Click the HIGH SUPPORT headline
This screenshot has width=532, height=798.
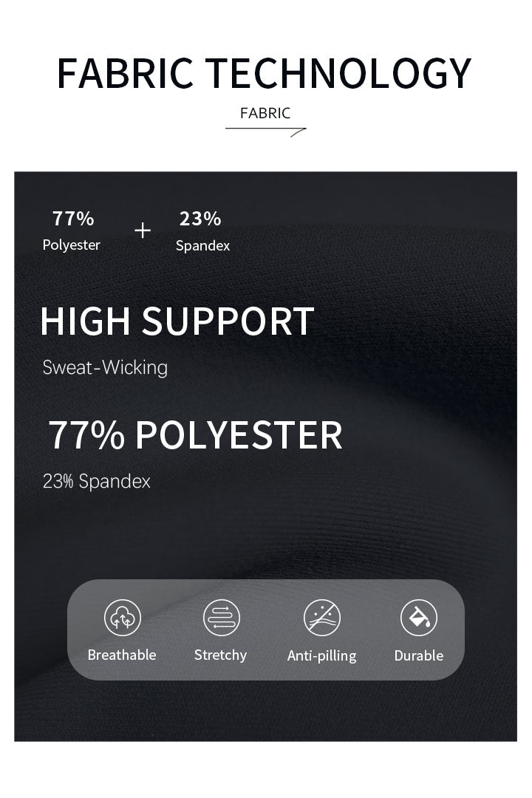tap(177, 321)
